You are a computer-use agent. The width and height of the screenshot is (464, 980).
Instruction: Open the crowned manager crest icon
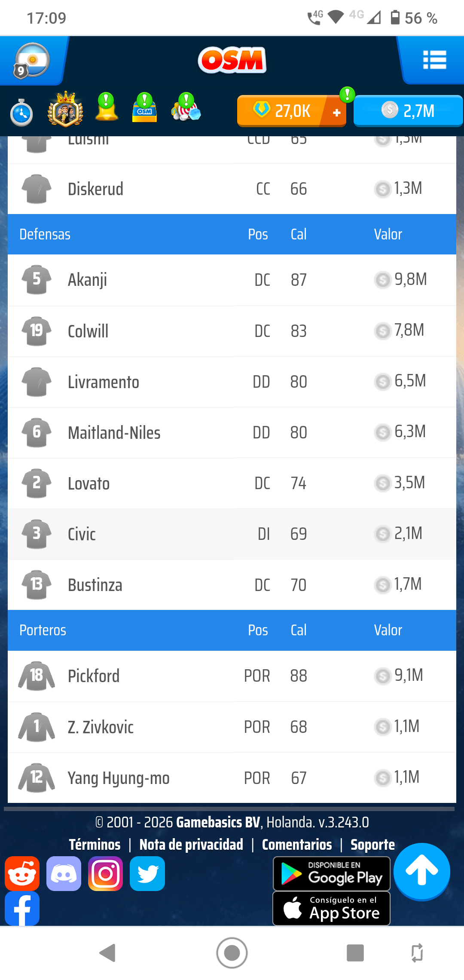click(x=65, y=110)
